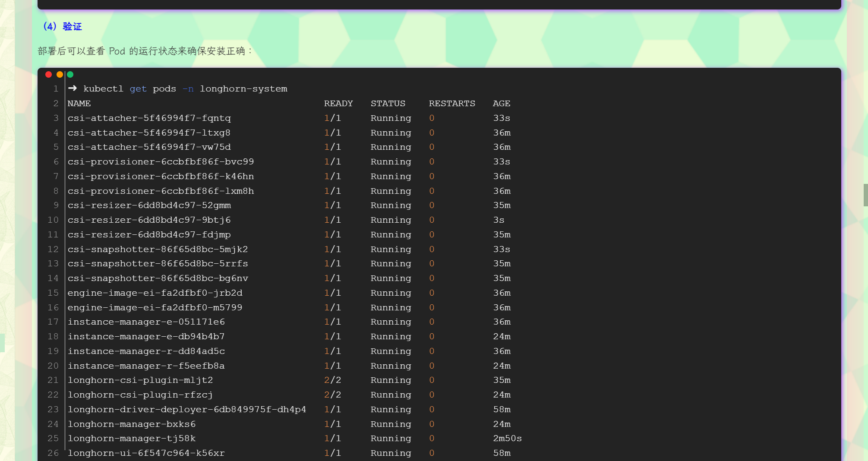This screenshot has width=868, height=461.
Task: Click pod name instance-manager-r-dd84ad5c
Action: pyautogui.click(x=146, y=351)
